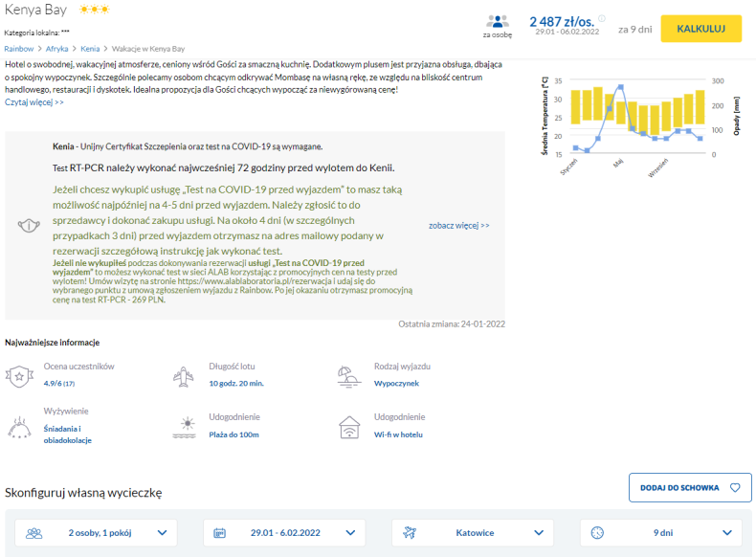756x557 pixels.
Task: Open the participant rating 4.9/6 (17) link
Action: click(58, 384)
